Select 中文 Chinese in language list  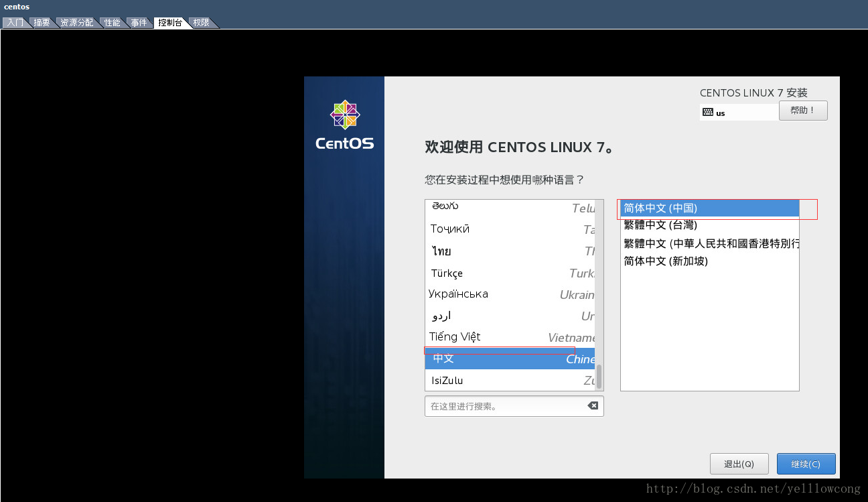510,359
